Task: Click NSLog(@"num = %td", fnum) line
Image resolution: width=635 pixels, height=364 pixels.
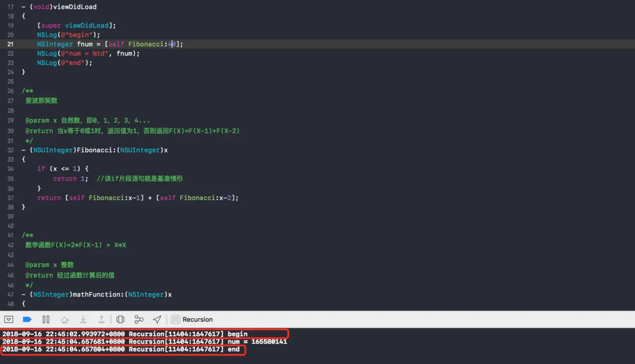Action: [x=88, y=53]
